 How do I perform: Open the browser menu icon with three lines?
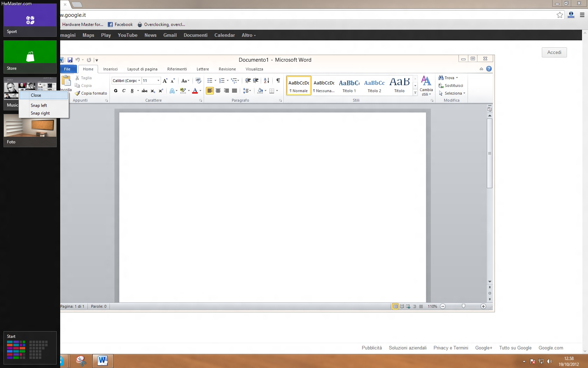coord(582,15)
